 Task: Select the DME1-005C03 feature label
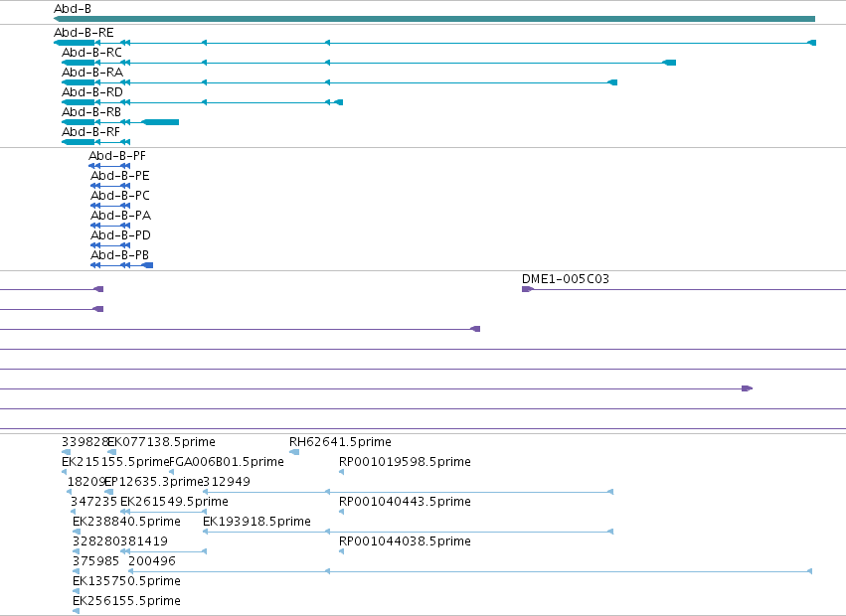(x=566, y=279)
